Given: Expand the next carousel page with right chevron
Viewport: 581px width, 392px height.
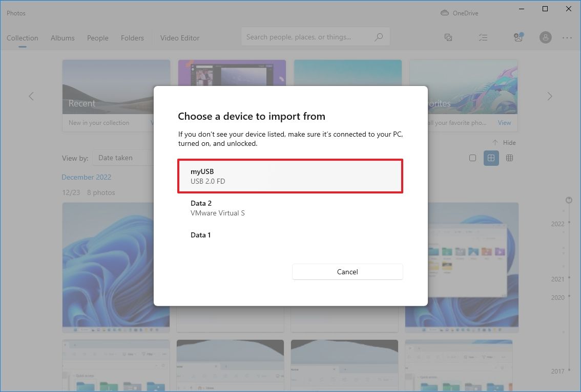Looking at the screenshot, I should tap(549, 96).
